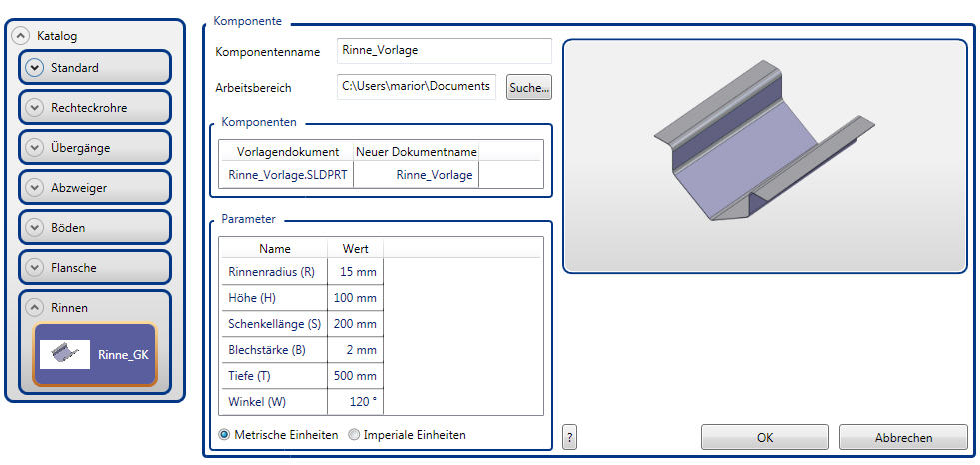Click the Rinne_GK thumbnail icon image
The height and width of the screenshot is (465, 980).
(x=64, y=354)
